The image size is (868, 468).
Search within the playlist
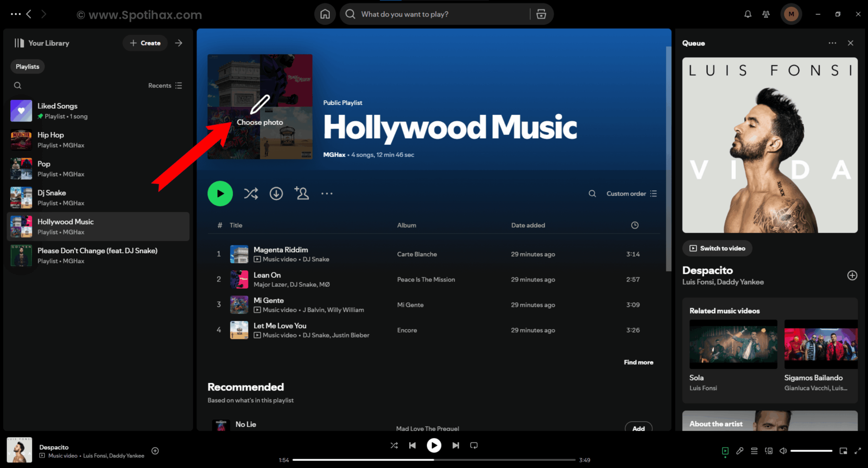[592, 194]
